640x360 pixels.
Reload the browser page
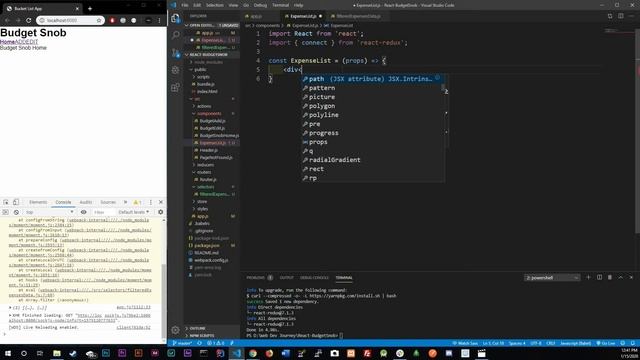click(x=29, y=20)
